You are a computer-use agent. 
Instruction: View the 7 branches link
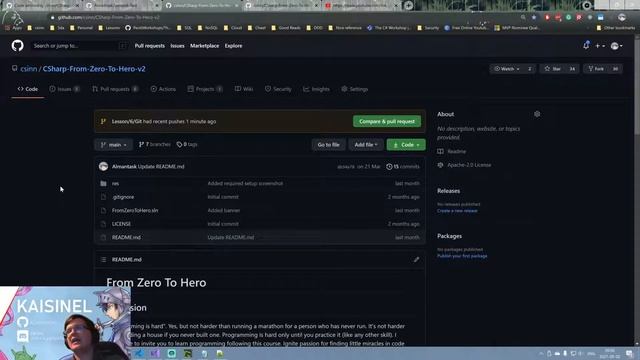click(155, 144)
